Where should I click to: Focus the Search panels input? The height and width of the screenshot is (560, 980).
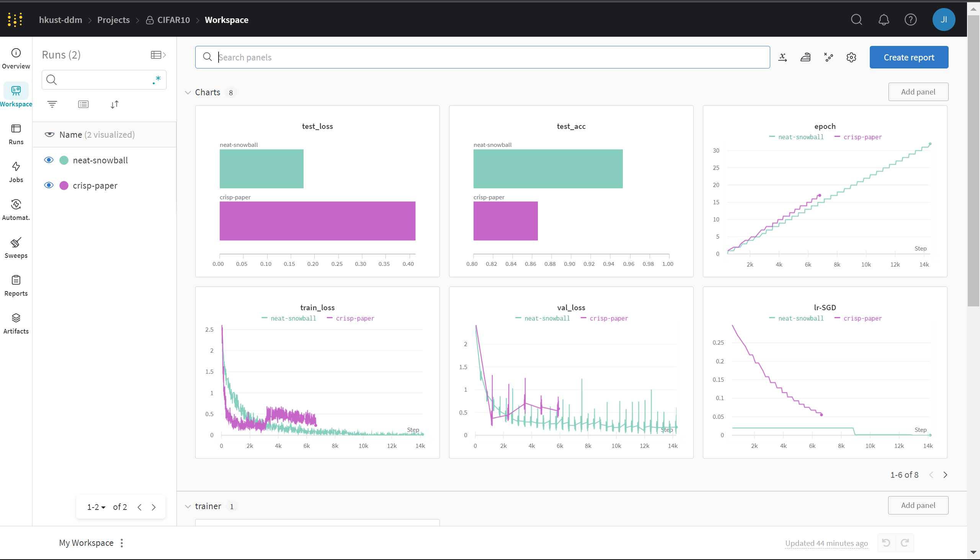pyautogui.click(x=482, y=57)
